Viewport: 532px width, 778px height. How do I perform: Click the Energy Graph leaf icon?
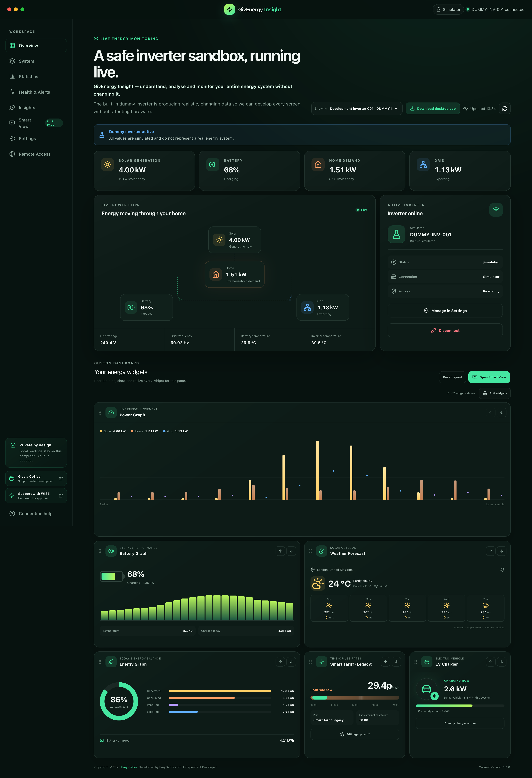point(111,662)
